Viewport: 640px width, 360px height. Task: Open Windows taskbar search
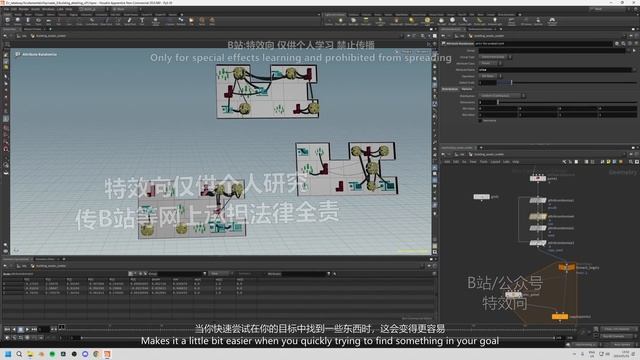19,354
